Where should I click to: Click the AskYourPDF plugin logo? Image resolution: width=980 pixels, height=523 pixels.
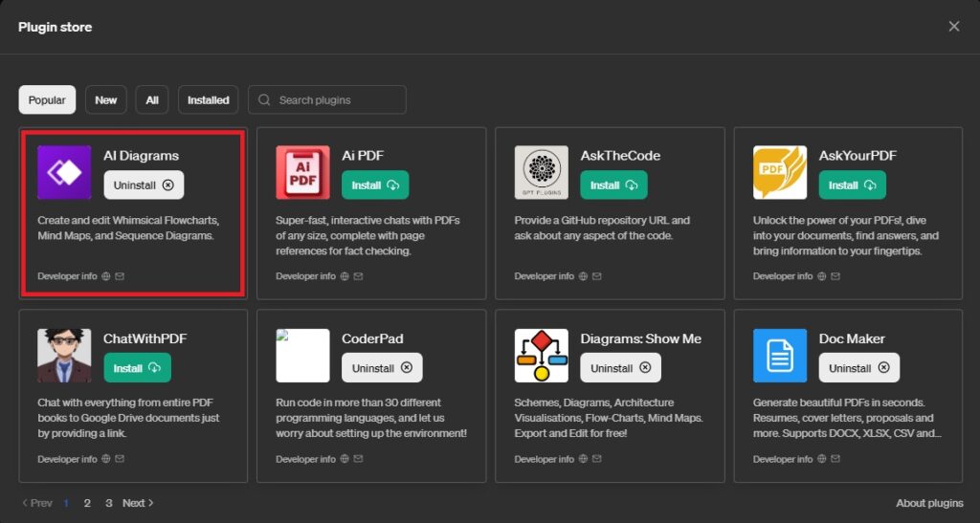pos(780,172)
